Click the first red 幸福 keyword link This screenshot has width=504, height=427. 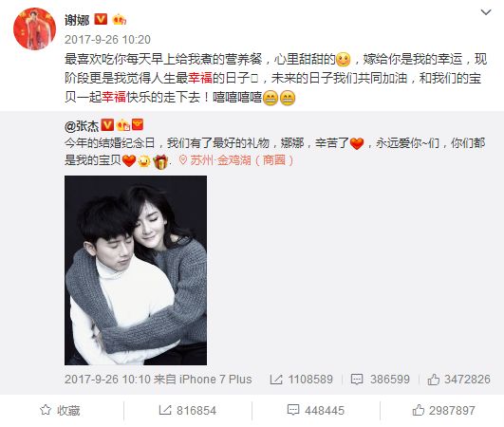coord(200,78)
